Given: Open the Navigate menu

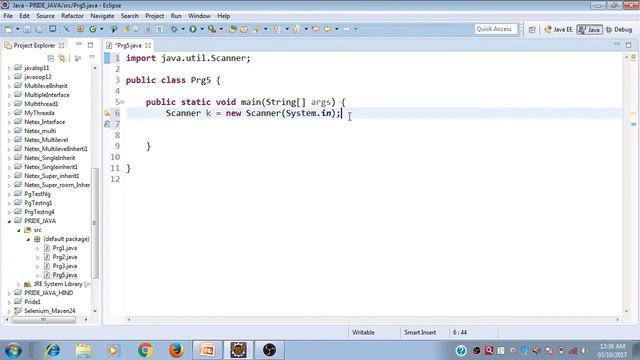Looking at the screenshot, I should 102,16.
